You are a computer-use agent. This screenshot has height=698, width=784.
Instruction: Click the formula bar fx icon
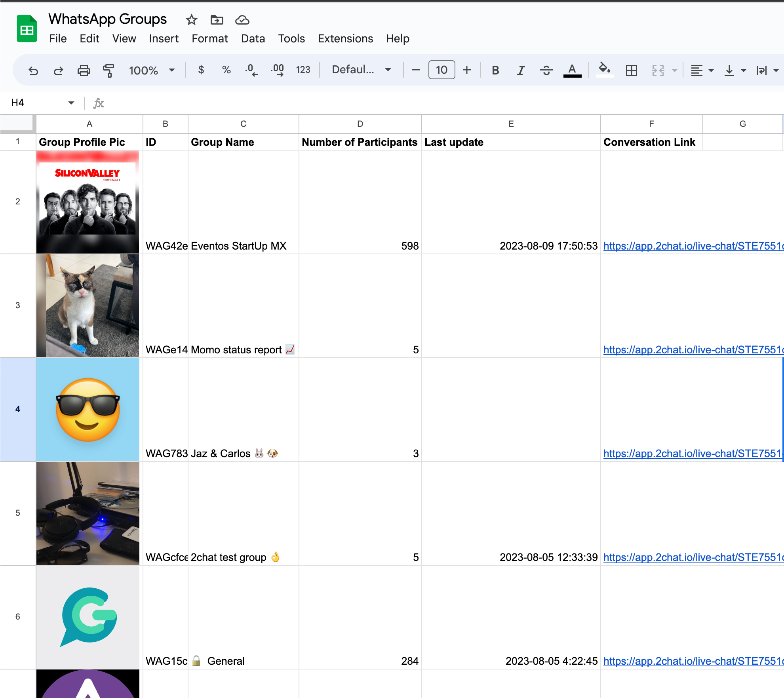[99, 103]
